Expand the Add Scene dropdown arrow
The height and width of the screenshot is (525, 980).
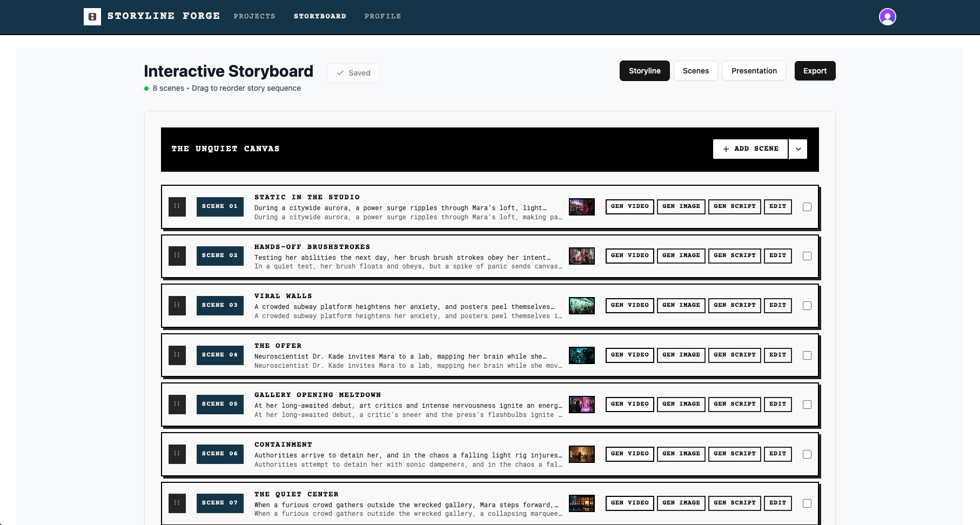(798, 149)
